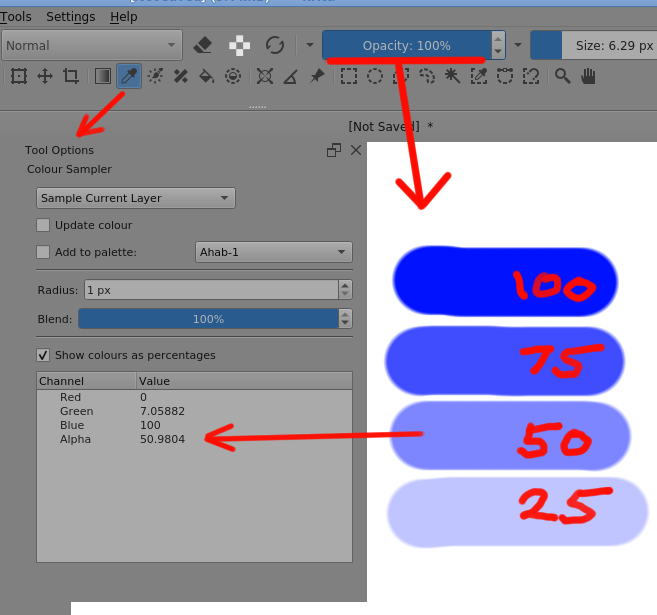Select the Pan hand tool
This screenshot has width=657, height=615.
pos(588,76)
